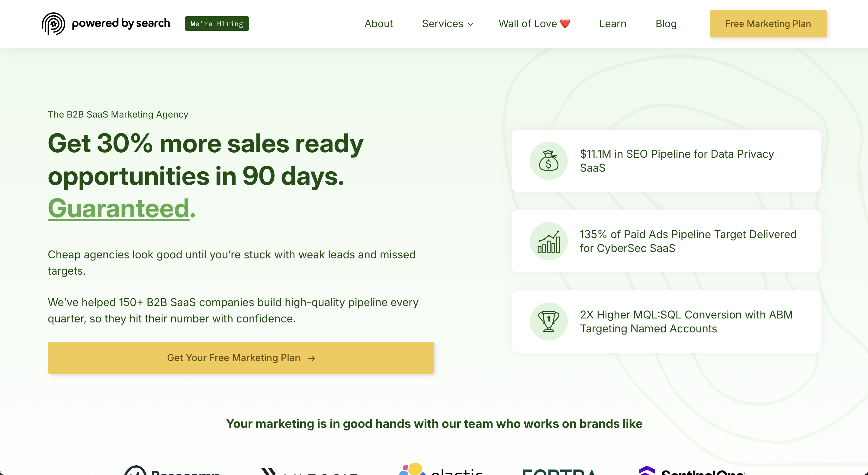Open Wall of Love page

(x=527, y=24)
